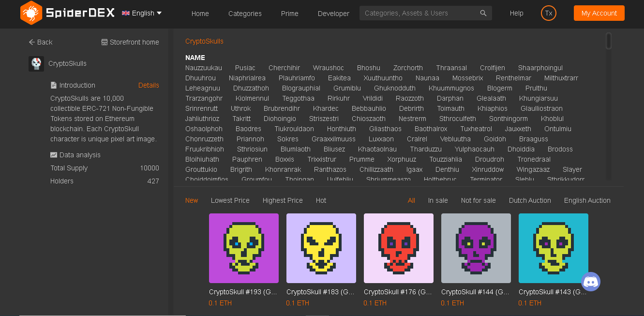Filter by Dutch Auction
Viewport: 644px width, 316px height.
[530, 200]
